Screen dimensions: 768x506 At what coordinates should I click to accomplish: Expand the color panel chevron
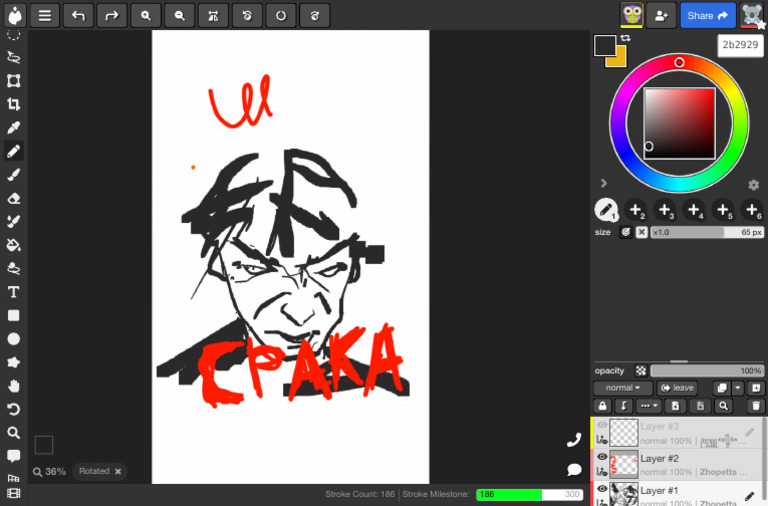tap(604, 183)
